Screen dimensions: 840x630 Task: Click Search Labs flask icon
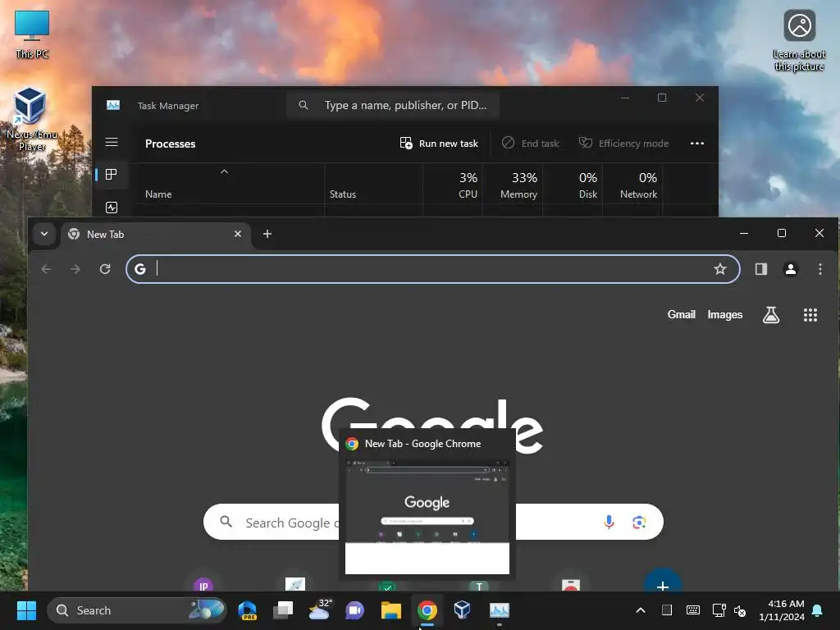[x=770, y=315]
